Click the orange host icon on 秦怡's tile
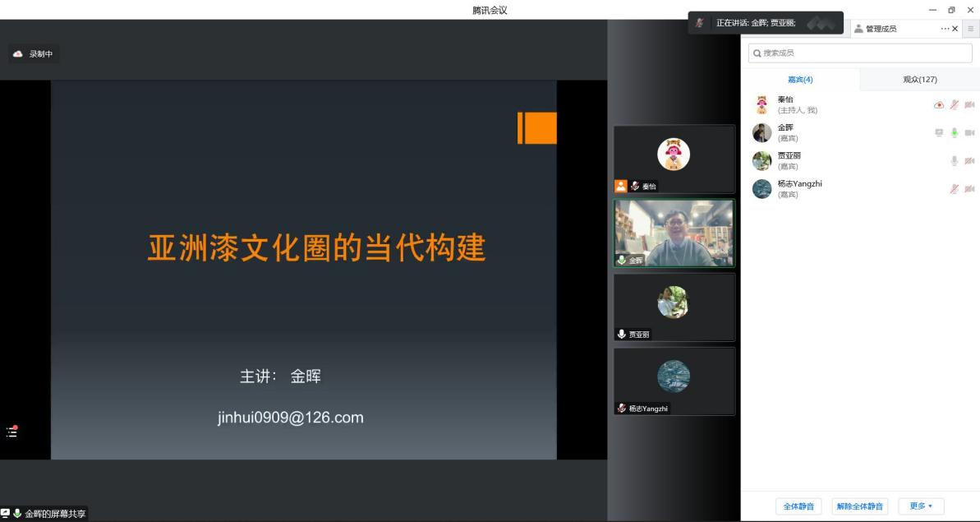This screenshot has height=522, width=980. (621, 186)
